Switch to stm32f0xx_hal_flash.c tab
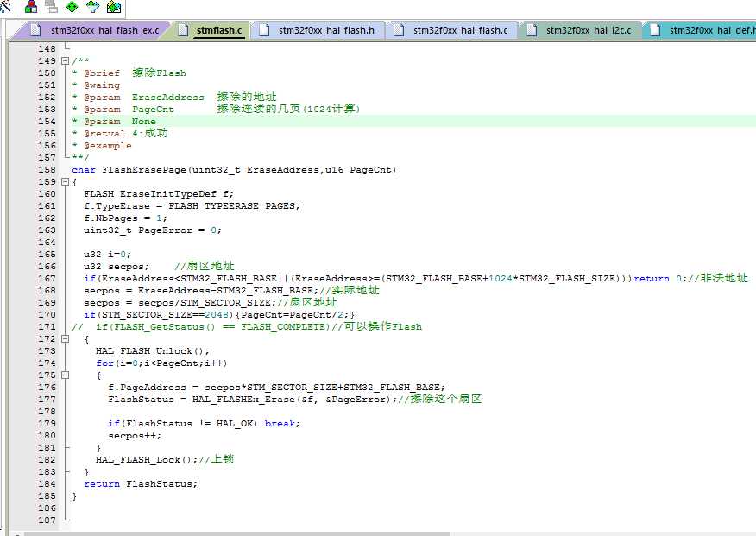The width and height of the screenshot is (756, 536). (451, 30)
